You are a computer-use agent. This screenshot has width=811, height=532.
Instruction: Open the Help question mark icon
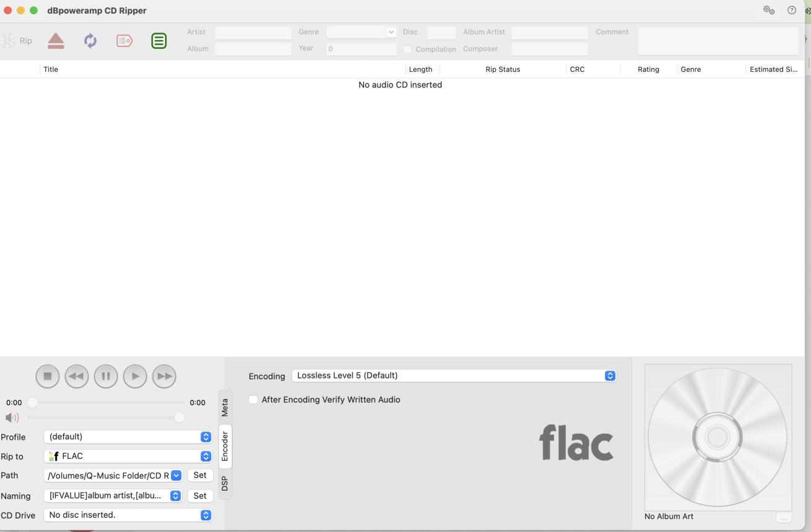[x=792, y=10]
